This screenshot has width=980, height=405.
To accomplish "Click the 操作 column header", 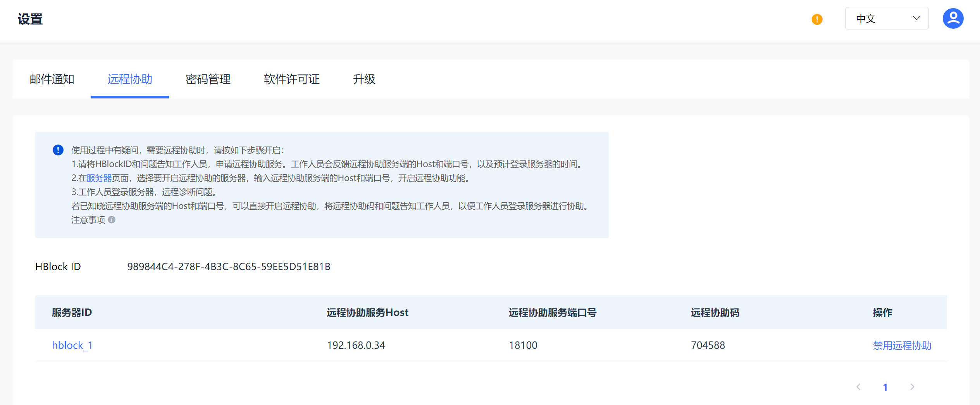I will pyautogui.click(x=882, y=312).
